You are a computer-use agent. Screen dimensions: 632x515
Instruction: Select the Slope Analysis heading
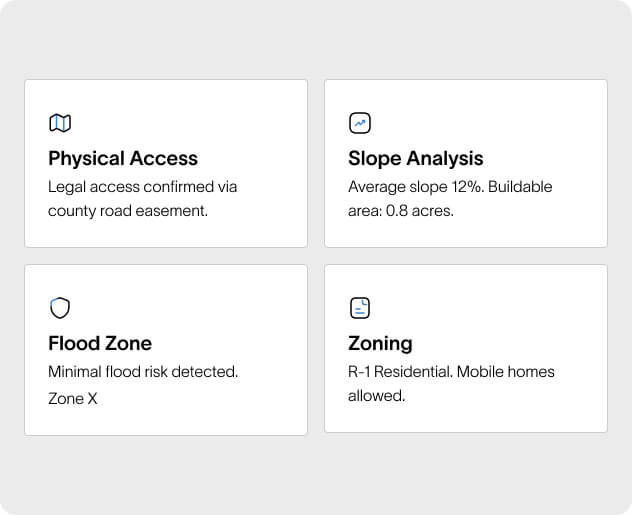(x=415, y=158)
